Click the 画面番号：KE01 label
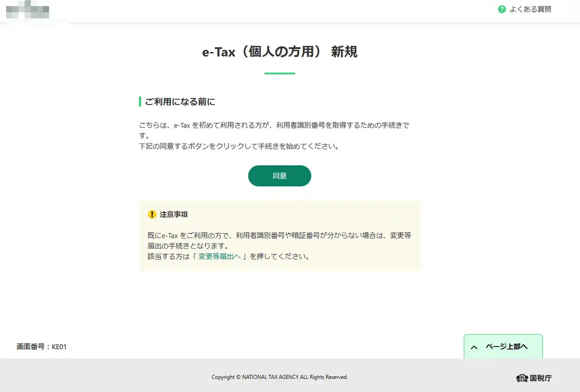Screen dimensions: 580x392 42,347
